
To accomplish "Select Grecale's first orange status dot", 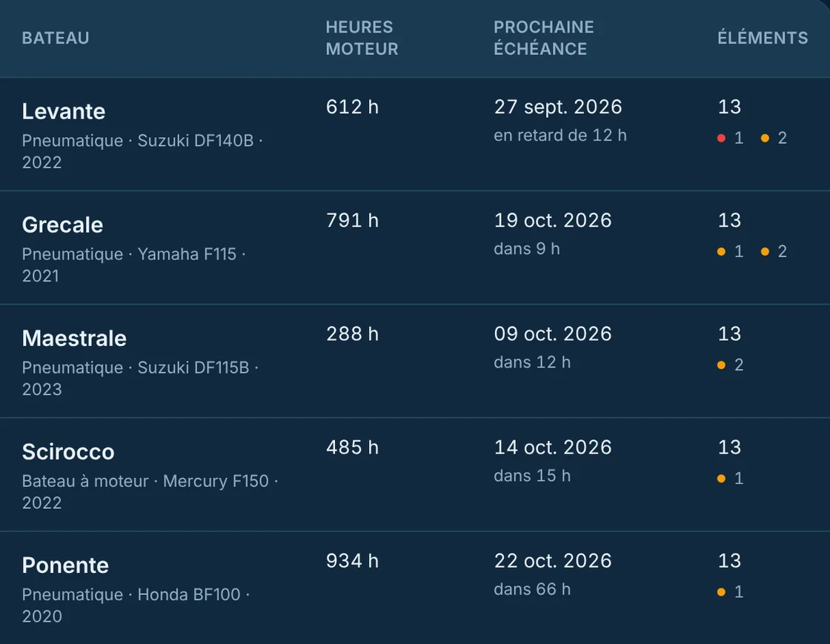I will (x=721, y=251).
